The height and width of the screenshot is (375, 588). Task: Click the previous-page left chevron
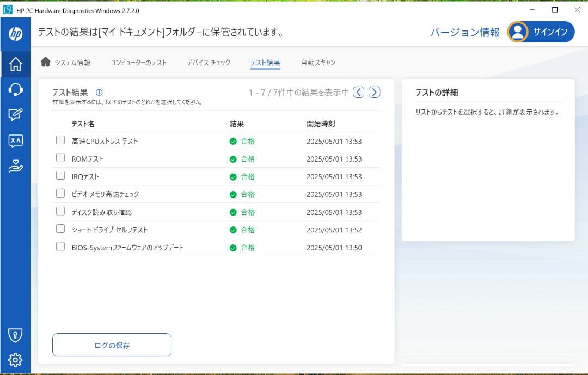click(x=358, y=92)
